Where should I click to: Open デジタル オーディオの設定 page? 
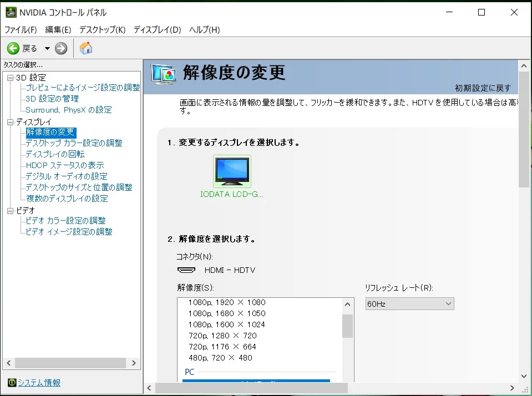pos(67,176)
